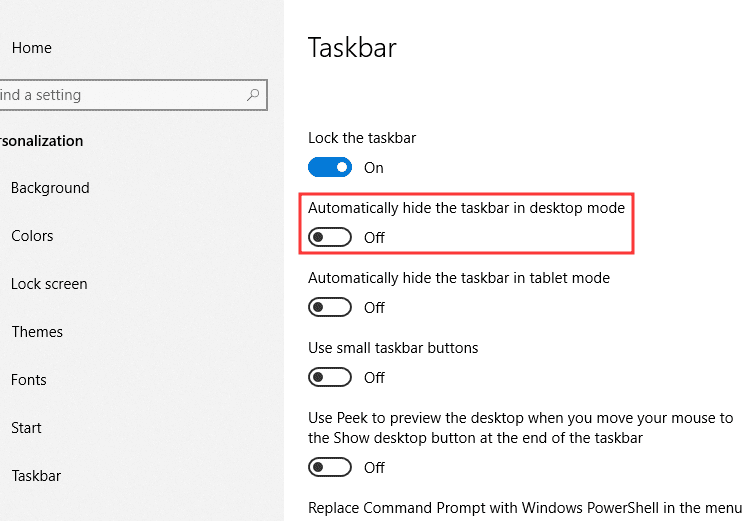Toggle off Lock the taskbar switch

(330, 167)
